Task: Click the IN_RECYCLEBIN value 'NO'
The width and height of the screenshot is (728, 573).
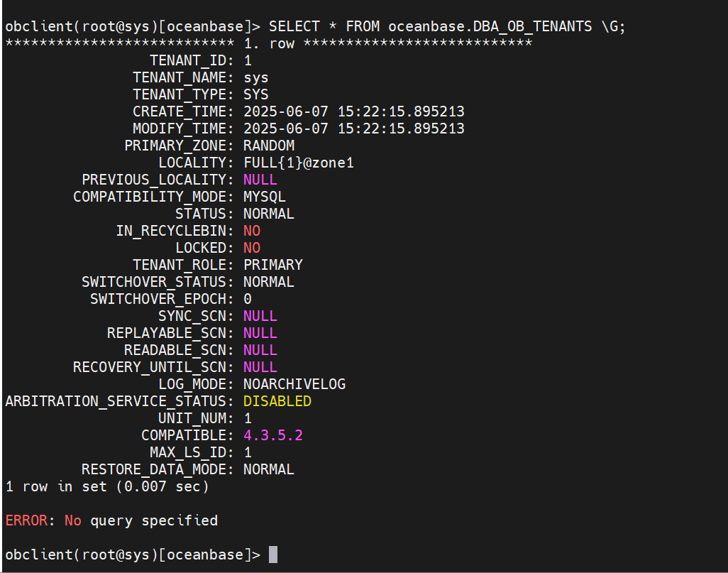Action: [x=252, y=231]
